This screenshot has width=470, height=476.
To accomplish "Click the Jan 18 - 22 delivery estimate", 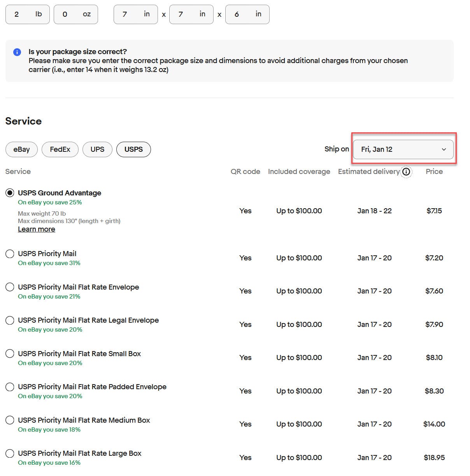I will [375, 211].
